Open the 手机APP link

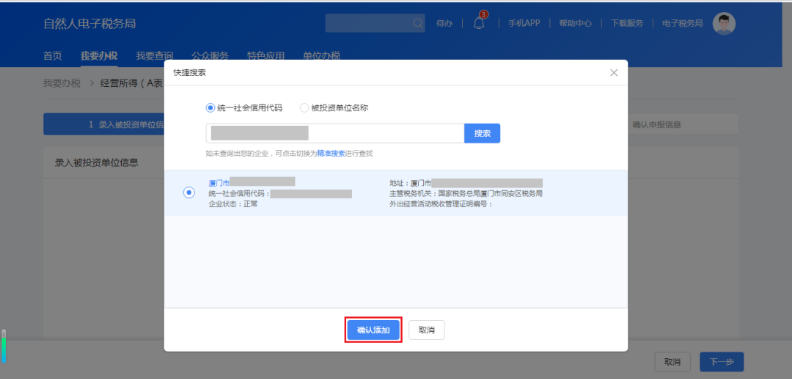pyautogui.click(x=524, y=23)
